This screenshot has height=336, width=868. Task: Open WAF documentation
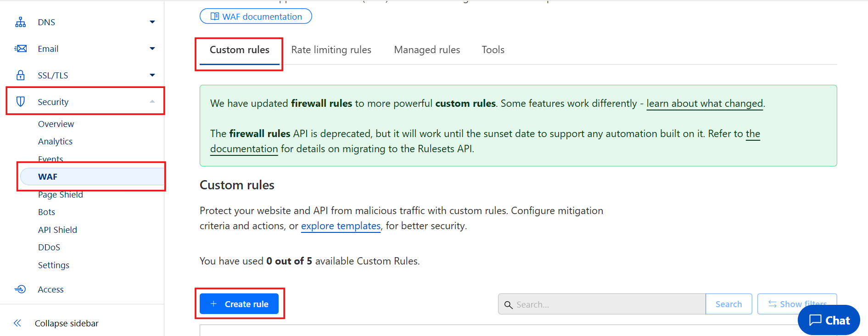(256, 17)
